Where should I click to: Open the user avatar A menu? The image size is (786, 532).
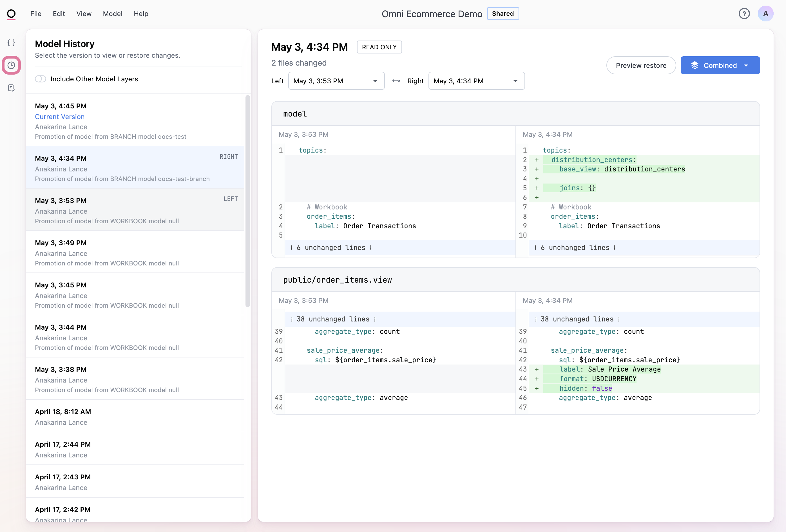[765, 14]
